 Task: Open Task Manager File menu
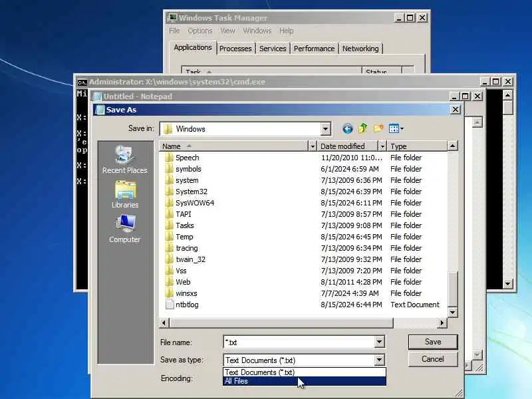click(174, 31)
